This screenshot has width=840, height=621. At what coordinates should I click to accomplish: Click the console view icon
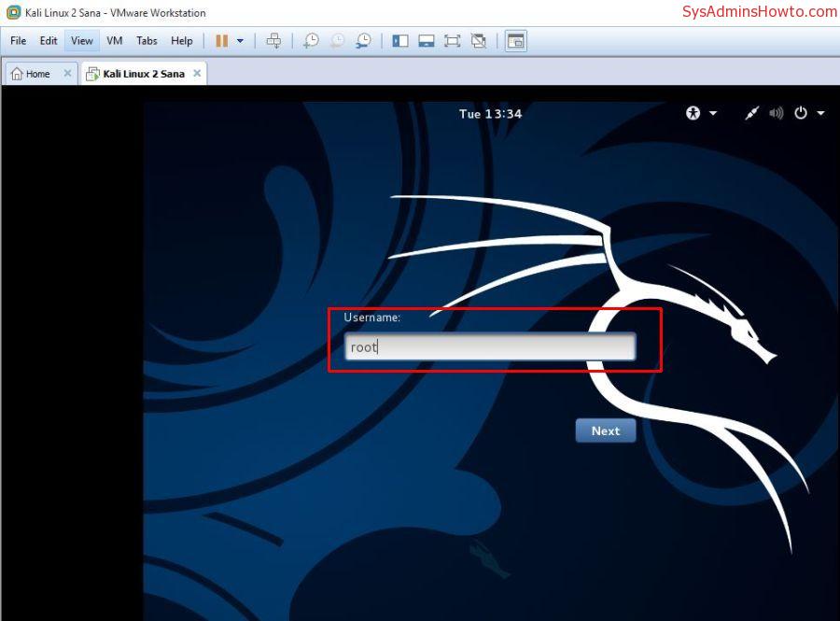516,41
